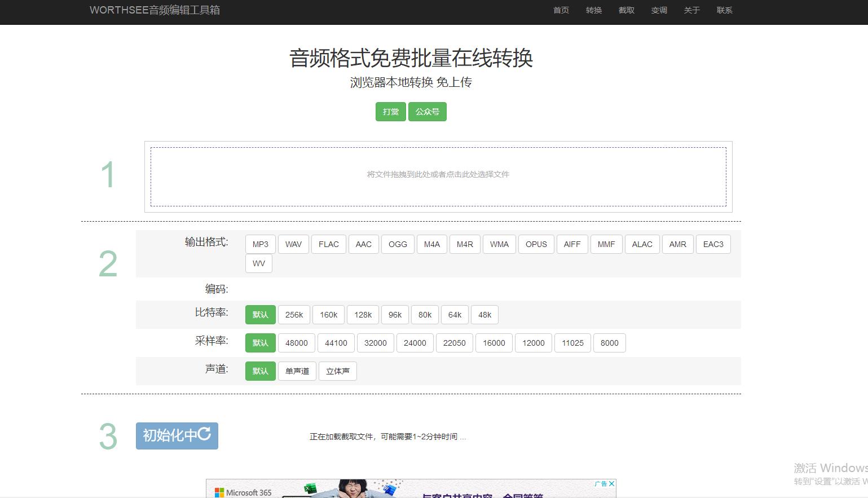Select 48k bitrate option
The width and height of the screenshot is (868, 498).
[x=484, y=315]
